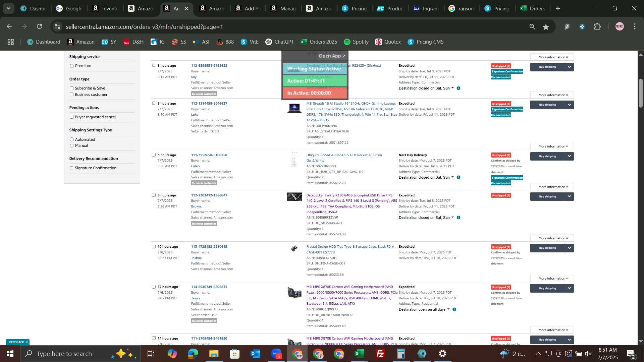Check the Business customer filter
Screen dimensions: 644x362
71,95
